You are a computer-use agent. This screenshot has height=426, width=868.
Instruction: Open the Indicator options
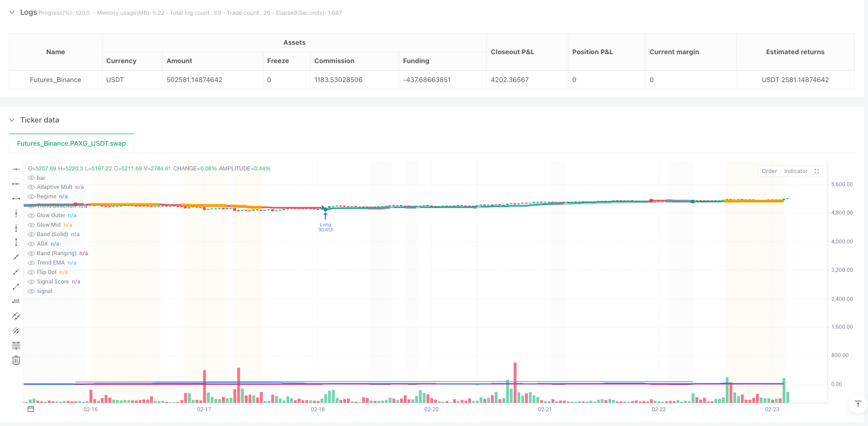[795, 171]
